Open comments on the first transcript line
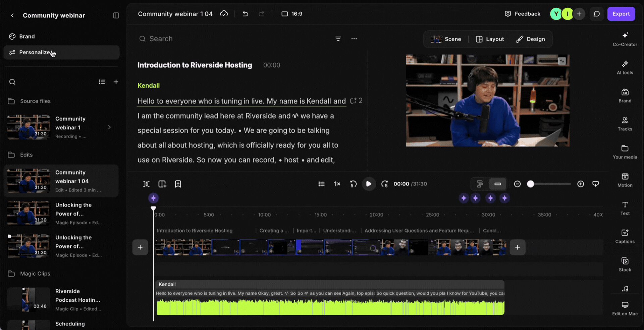 click(x=356, y=101)
